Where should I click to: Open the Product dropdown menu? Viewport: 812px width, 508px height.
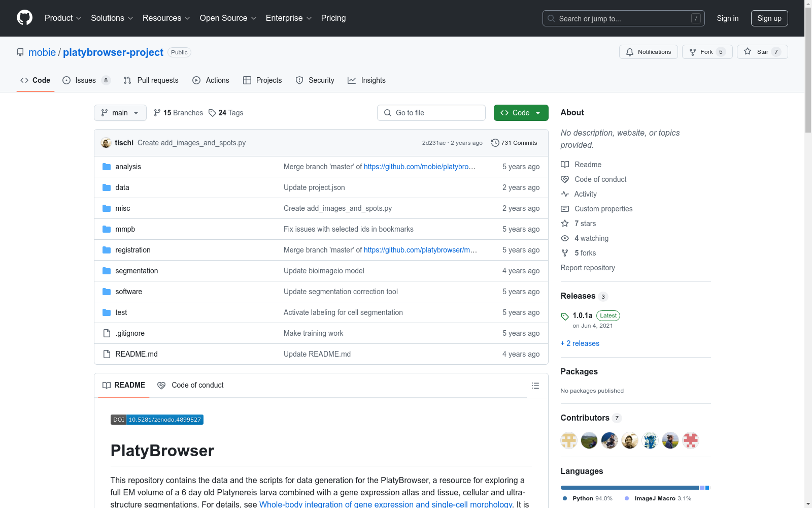63,18
